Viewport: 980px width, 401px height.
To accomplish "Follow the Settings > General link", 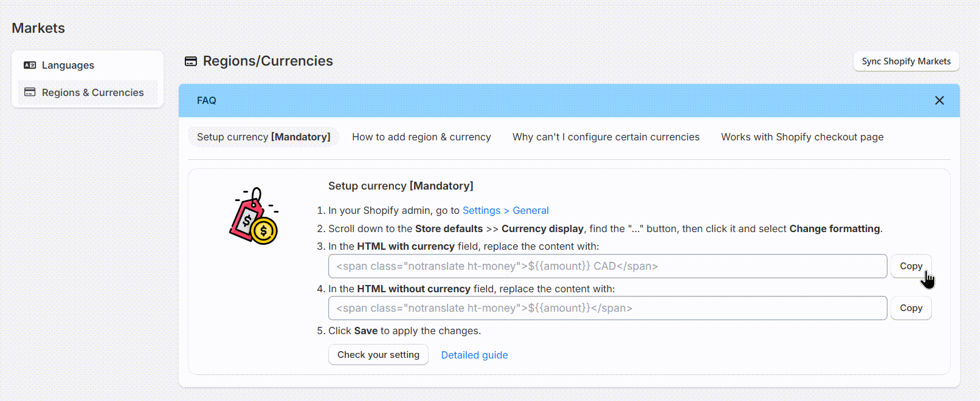I will 505,210.
